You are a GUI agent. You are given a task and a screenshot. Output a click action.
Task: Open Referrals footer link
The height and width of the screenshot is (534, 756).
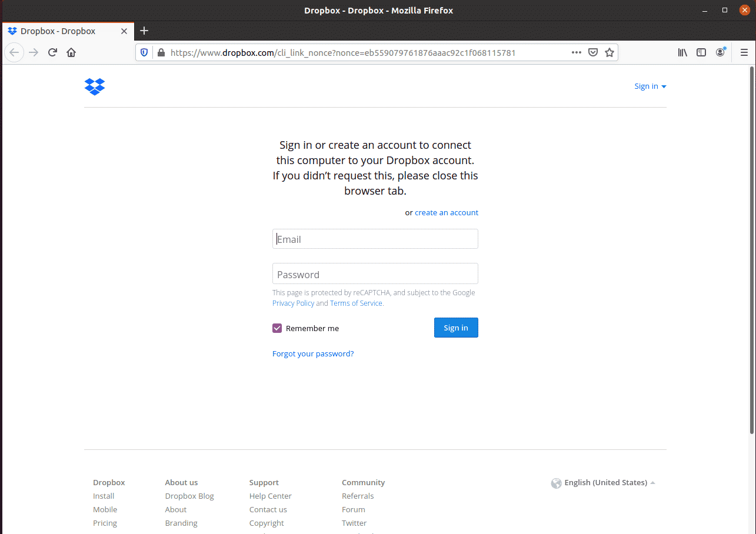pyautogui.click(x=358, y=496)
